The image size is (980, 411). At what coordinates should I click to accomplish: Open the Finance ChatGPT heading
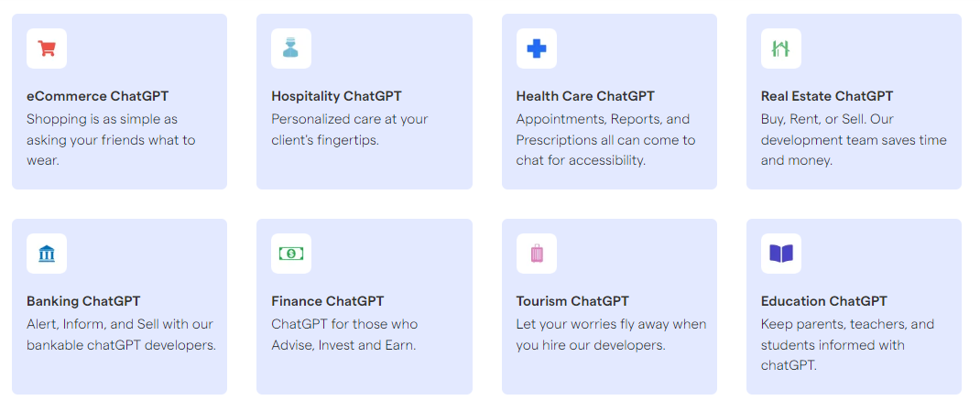pyautogui.click(x=328, y=301)
